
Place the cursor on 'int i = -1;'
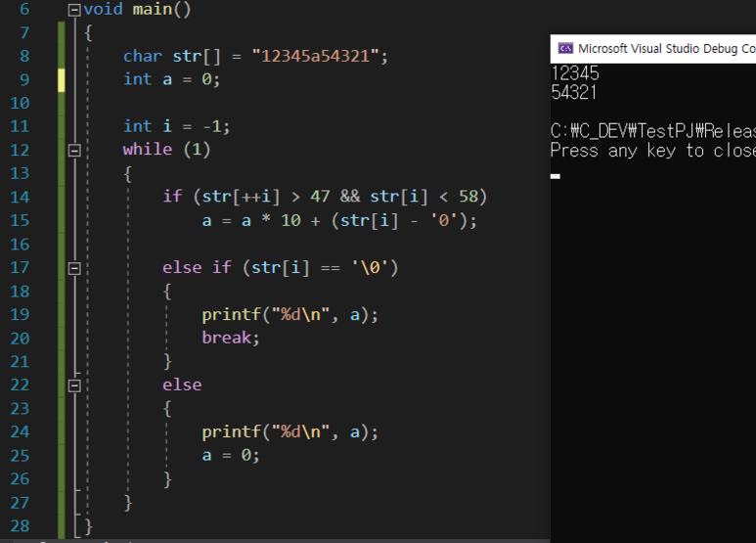(176, 126)
